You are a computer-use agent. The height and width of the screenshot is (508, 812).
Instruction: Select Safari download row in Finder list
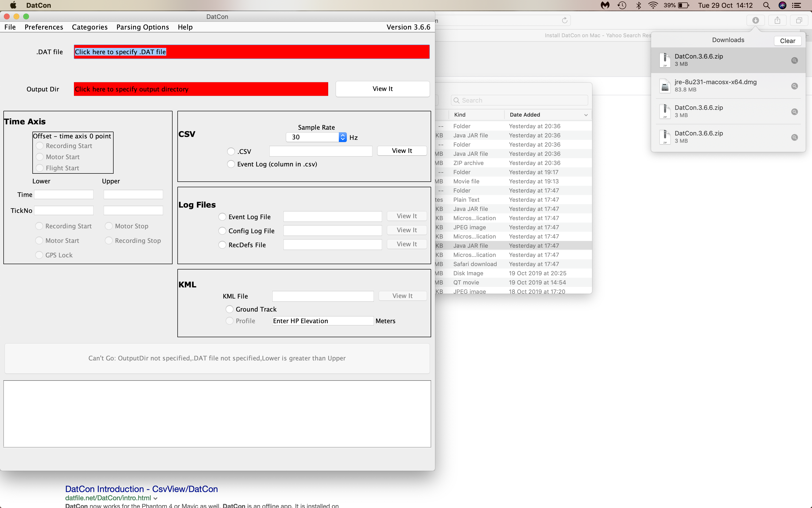(513, 264)
